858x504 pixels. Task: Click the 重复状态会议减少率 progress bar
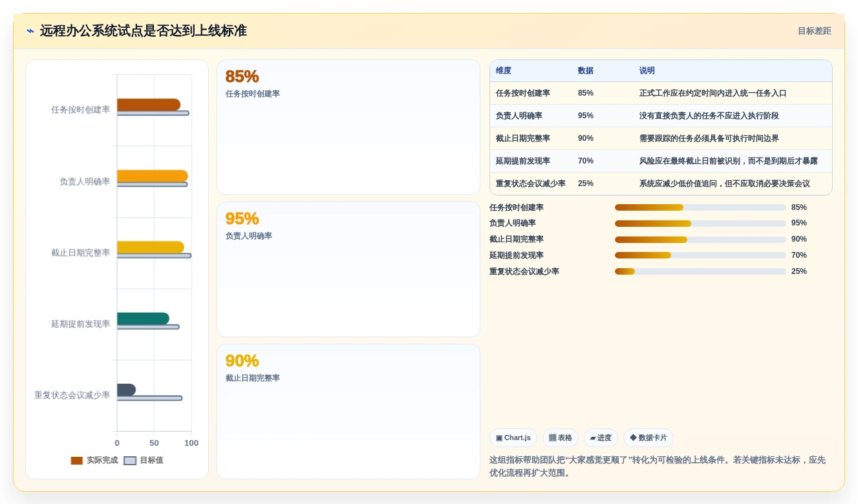(x=700, y=272)
